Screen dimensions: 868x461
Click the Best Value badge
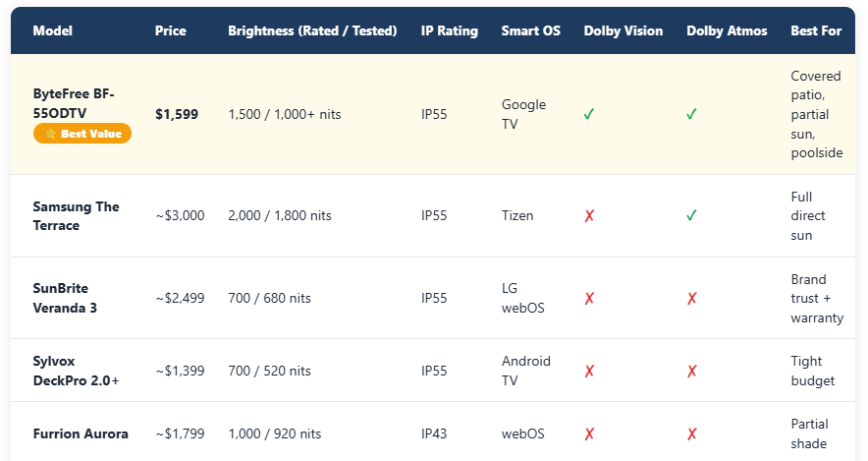click(82, 134)
